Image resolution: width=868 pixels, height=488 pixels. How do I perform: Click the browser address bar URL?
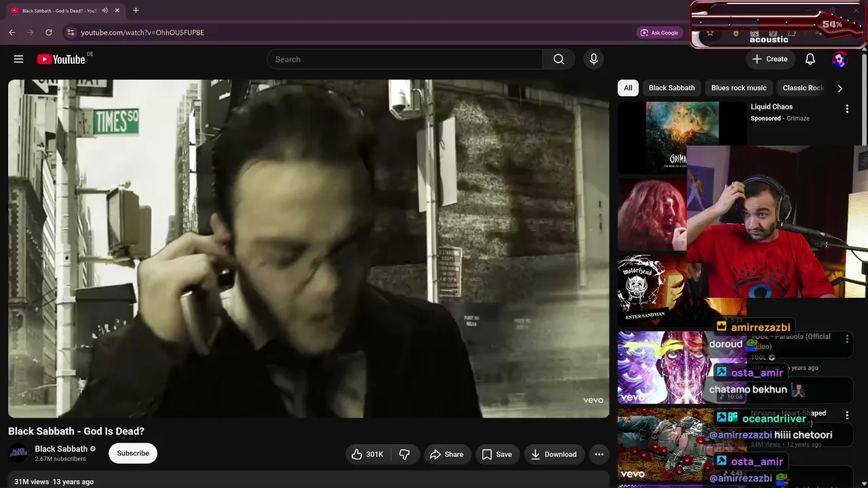(142, 33)
